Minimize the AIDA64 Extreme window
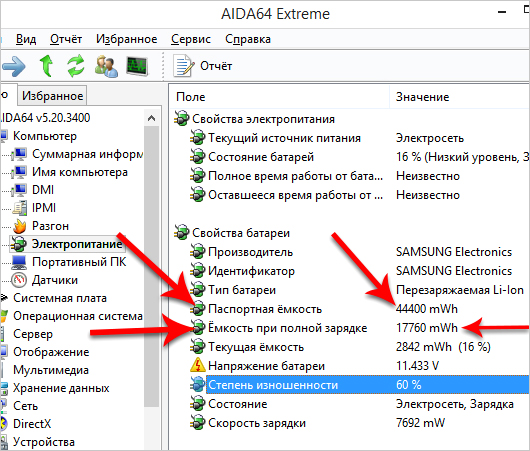Viewport: 530px width, 451px height. 502,12
